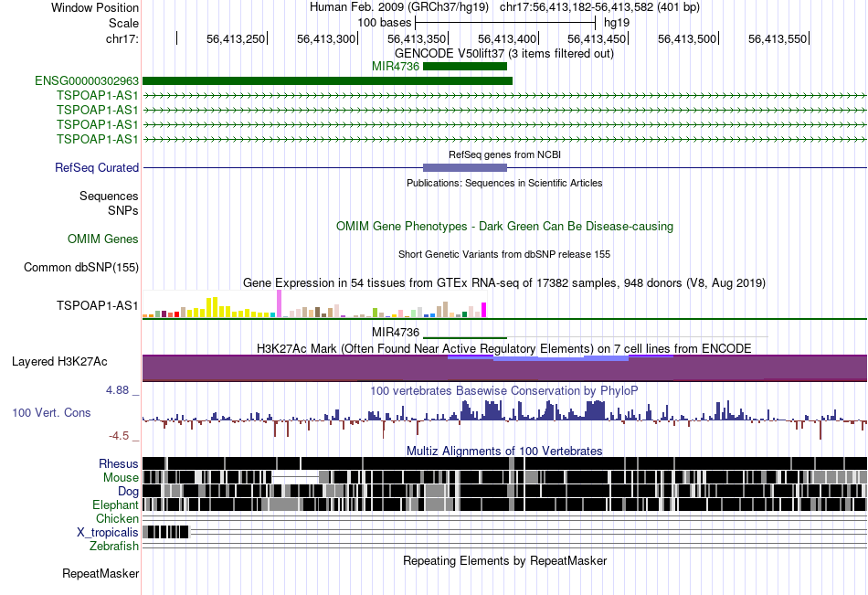The image size is (868, 595).
Task: Click the 100 bases scale bar
Action: point(505,23)
